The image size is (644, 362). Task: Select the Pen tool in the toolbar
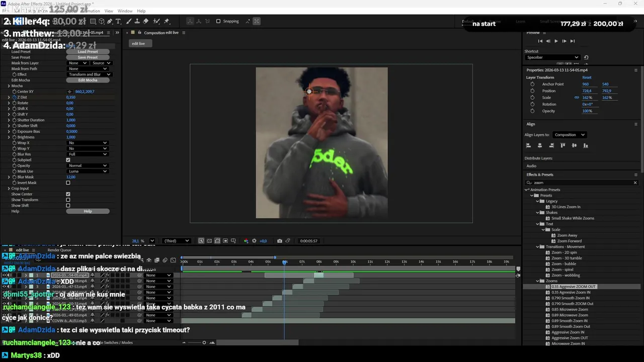point(110,21)
